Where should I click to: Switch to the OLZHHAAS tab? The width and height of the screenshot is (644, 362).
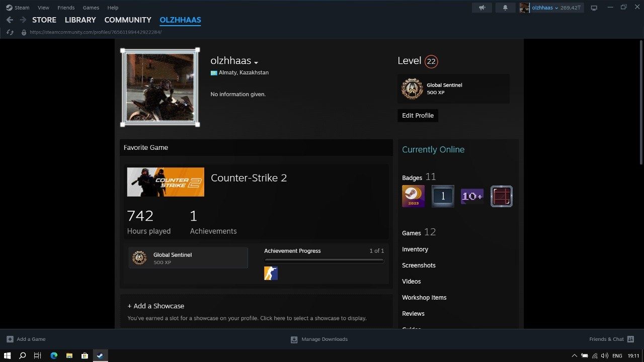(180, 20)
